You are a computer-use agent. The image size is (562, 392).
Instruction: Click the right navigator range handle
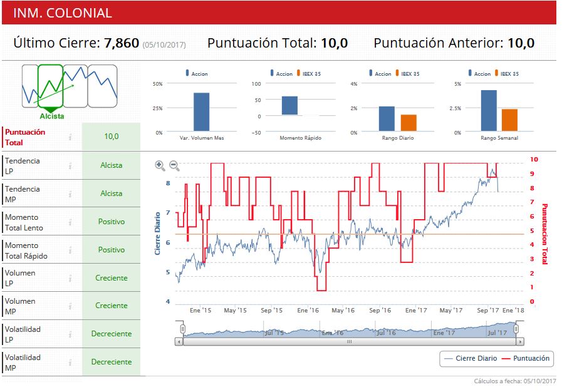tap(516, 329)
